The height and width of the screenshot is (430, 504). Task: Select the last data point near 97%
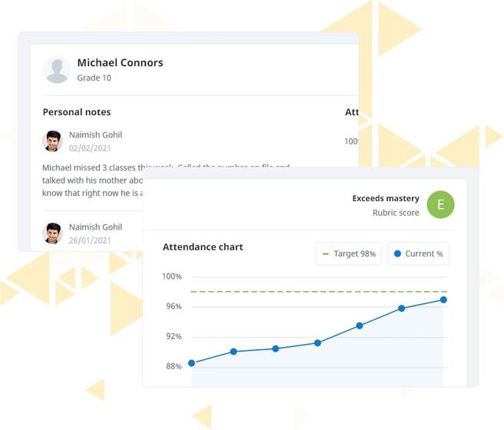(x=443, y=299)
